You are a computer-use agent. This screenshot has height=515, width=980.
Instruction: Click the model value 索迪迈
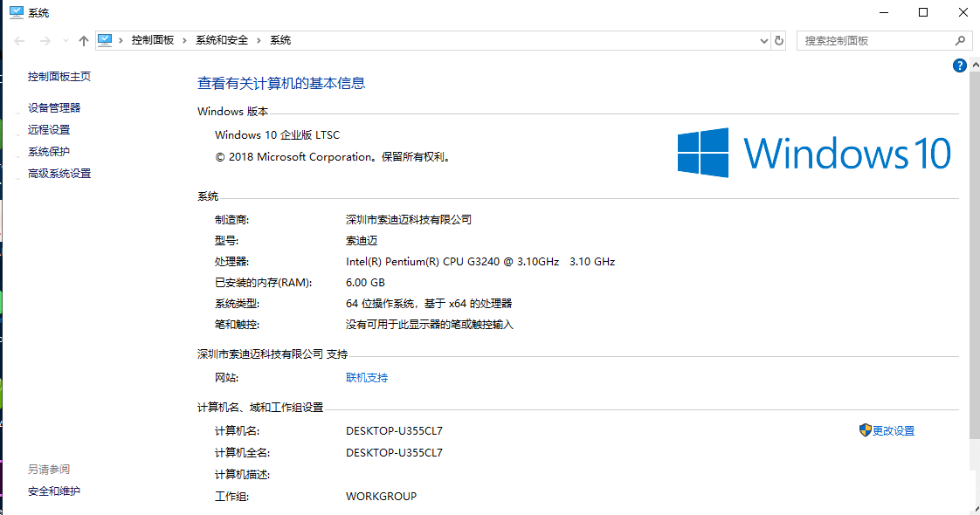pos(362,240)
